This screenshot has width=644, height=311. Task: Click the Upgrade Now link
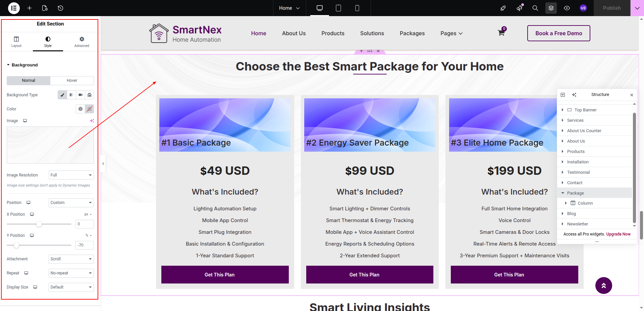(x=618, y=234)
